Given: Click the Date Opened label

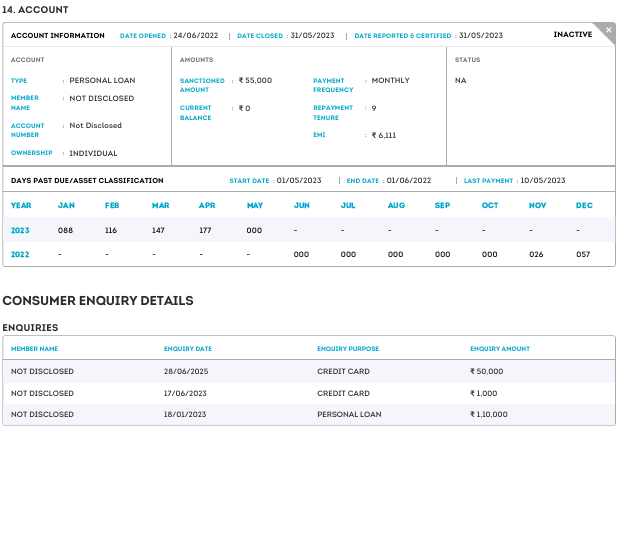Looking at the screenshot, I should (143, 36).
